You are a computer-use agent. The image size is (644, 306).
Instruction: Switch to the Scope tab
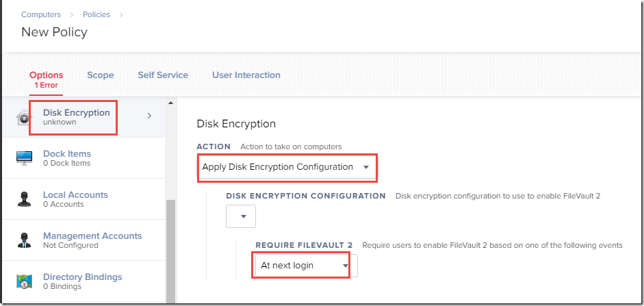coord(100,75)
